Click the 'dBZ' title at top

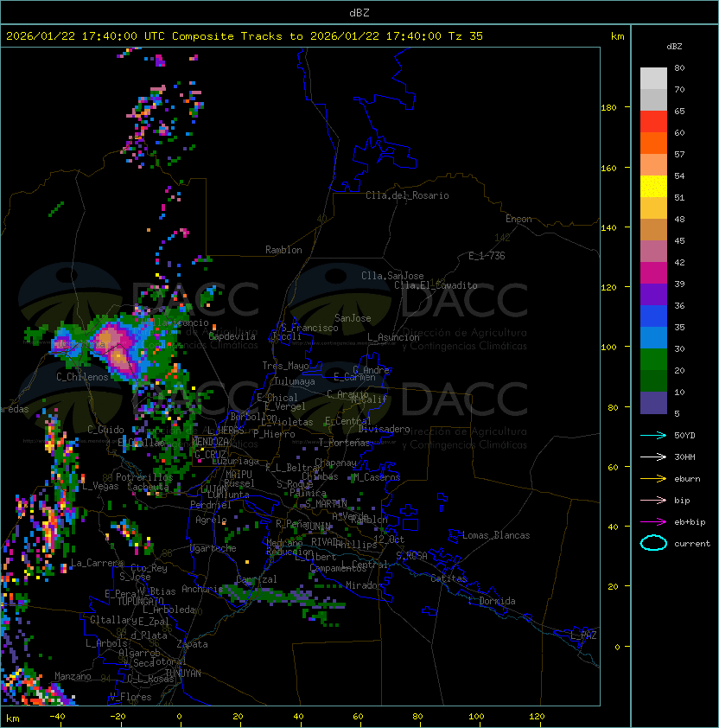click(x=359, y=13)
